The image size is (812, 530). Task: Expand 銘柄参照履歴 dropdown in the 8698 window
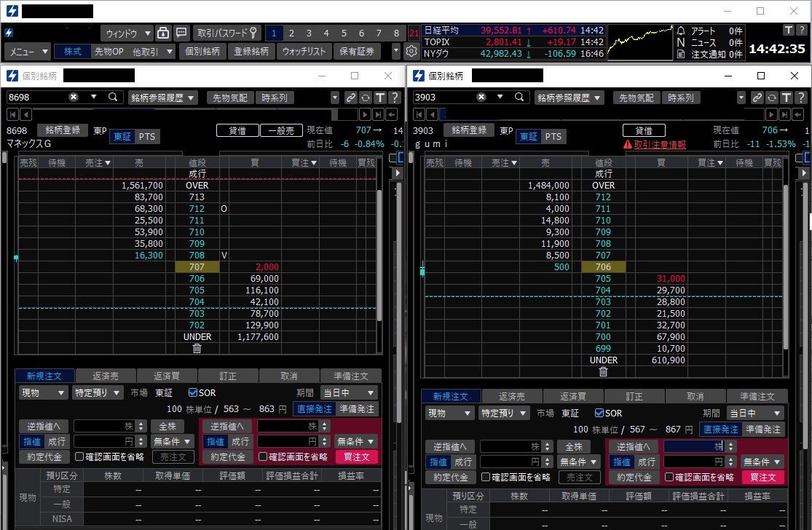click(x=162, y=98)
